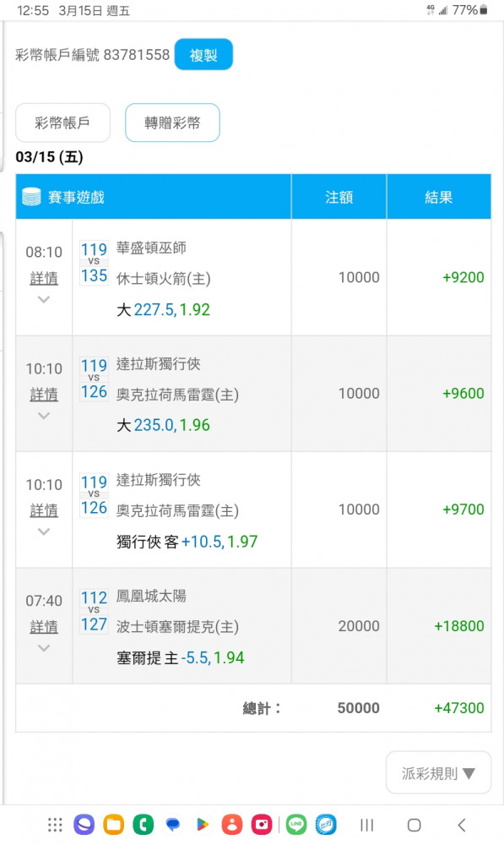Viewport: 504px width, 845px height.
Task: Open the app drawer grid icon
Action: click(55, 825)
